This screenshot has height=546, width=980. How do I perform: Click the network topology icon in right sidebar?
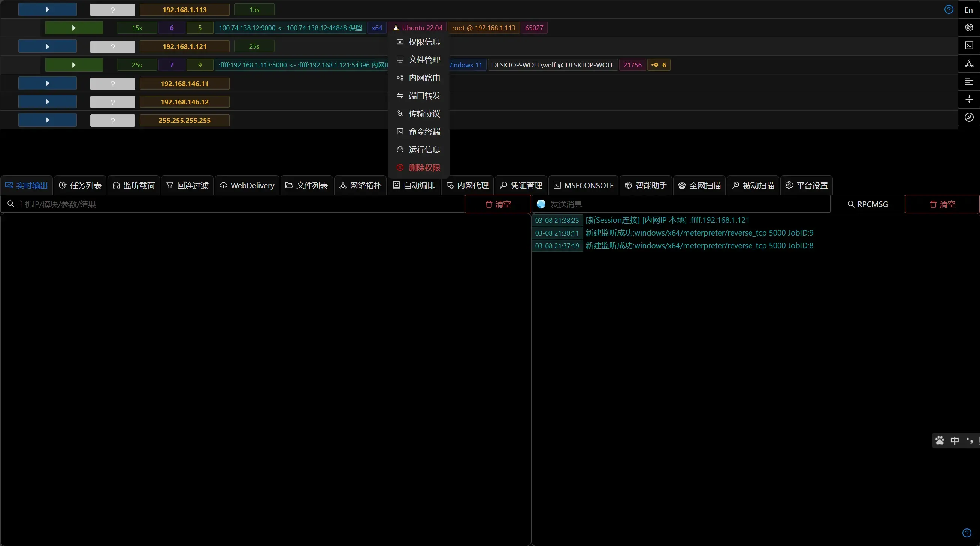point(969,63)
